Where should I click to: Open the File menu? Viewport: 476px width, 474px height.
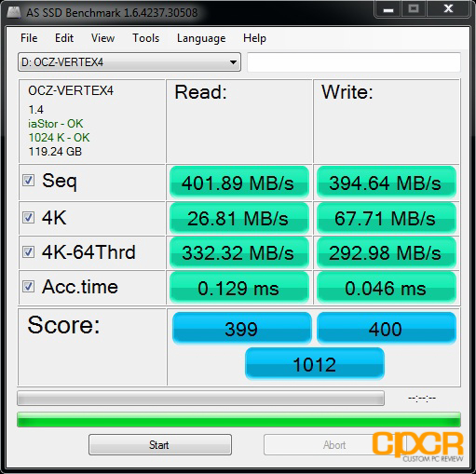29,38
